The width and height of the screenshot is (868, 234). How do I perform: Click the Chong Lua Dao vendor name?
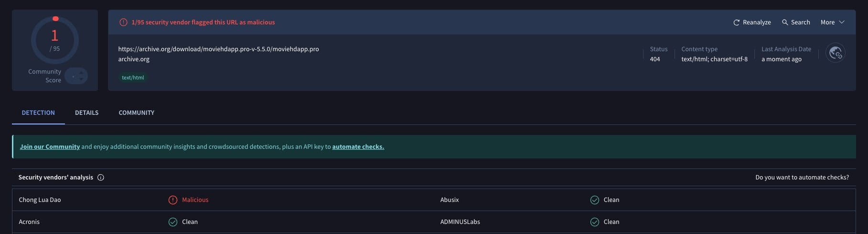point(40,200)
